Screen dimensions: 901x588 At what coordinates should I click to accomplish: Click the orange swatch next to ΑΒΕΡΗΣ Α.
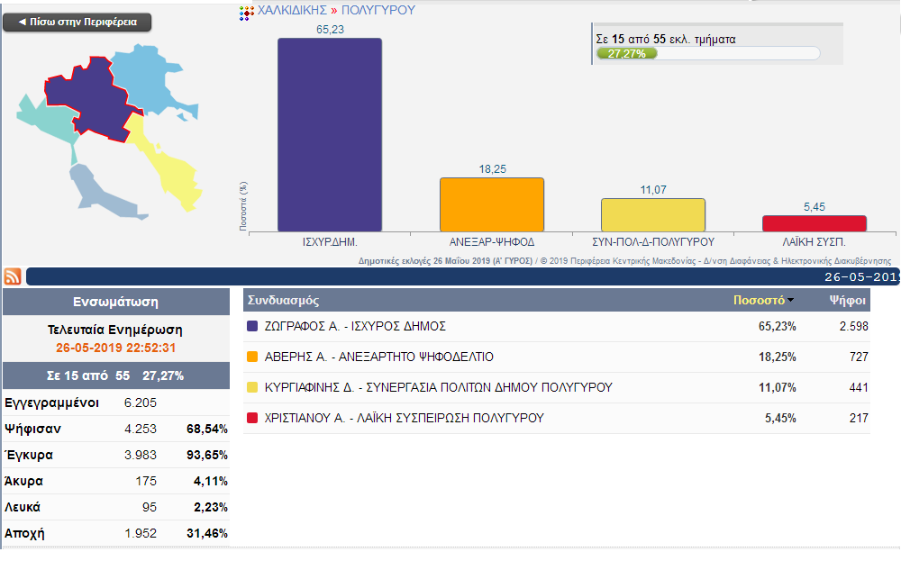coord(252,357)
